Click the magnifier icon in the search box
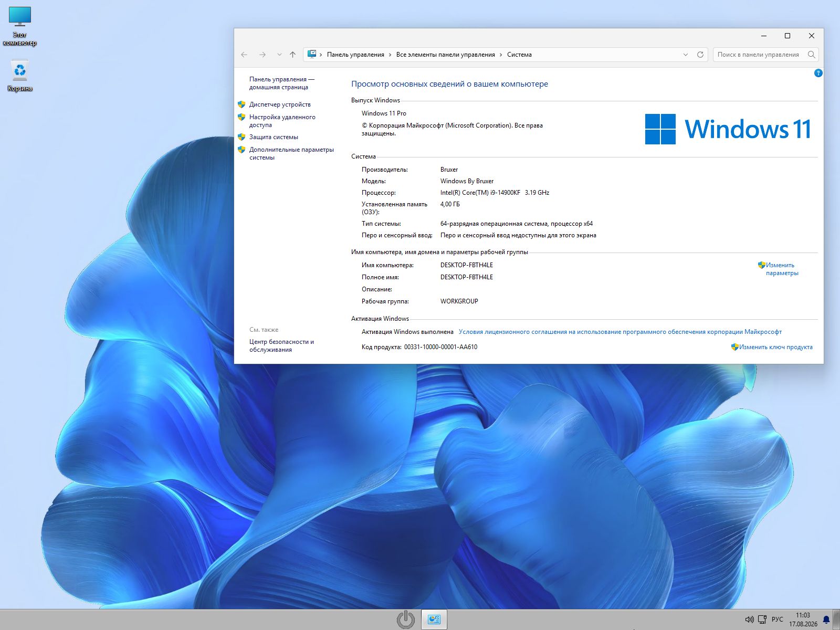840x630 pixels. (x=811, y=55)
